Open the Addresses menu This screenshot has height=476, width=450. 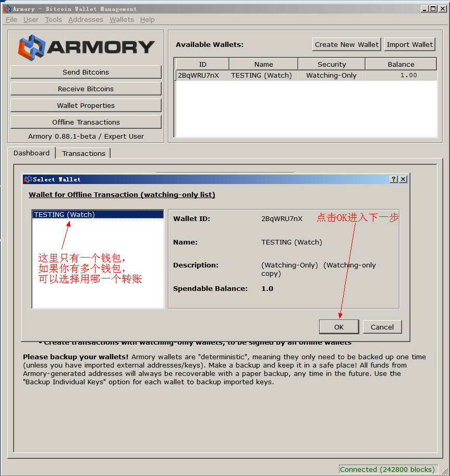(x=86, y=20)
